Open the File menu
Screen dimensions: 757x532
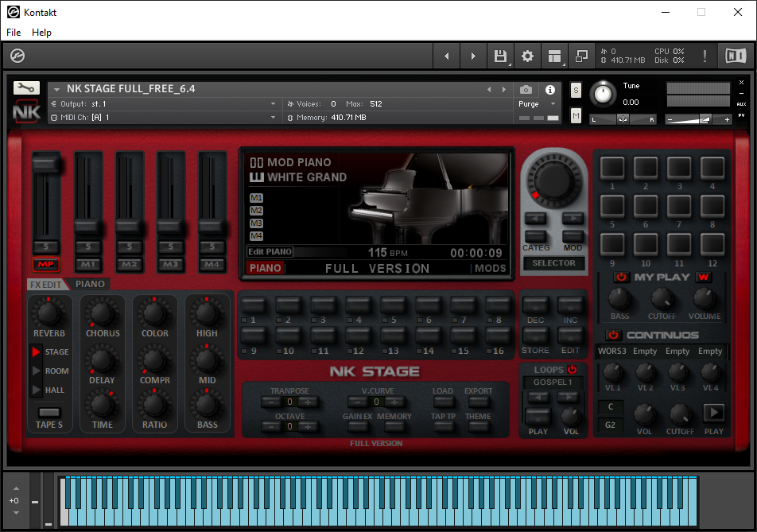pos(14,33)
